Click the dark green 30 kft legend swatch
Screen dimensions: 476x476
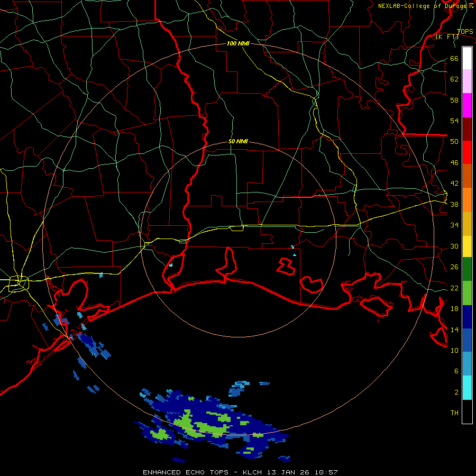(x=467, y=269)
